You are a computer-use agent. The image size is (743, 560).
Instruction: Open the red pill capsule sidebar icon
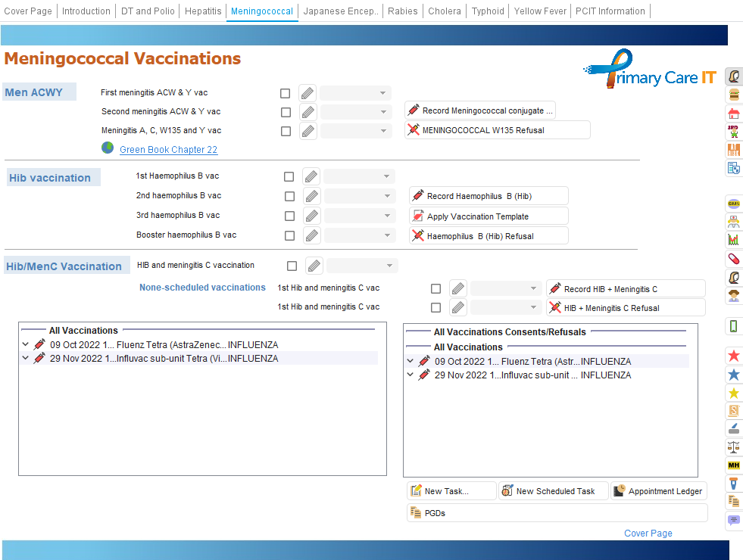[x=733, y=259]
